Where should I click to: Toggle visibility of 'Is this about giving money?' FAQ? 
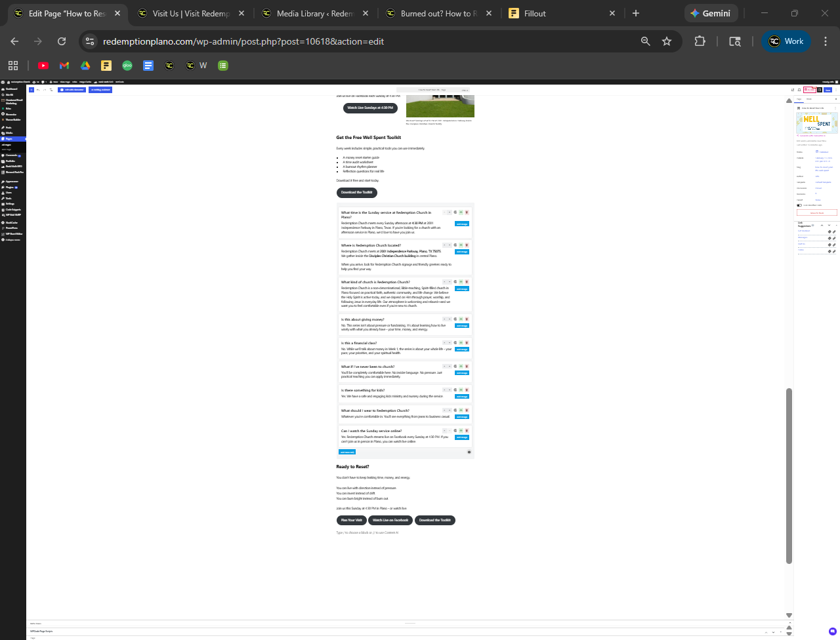pos(461,319)
